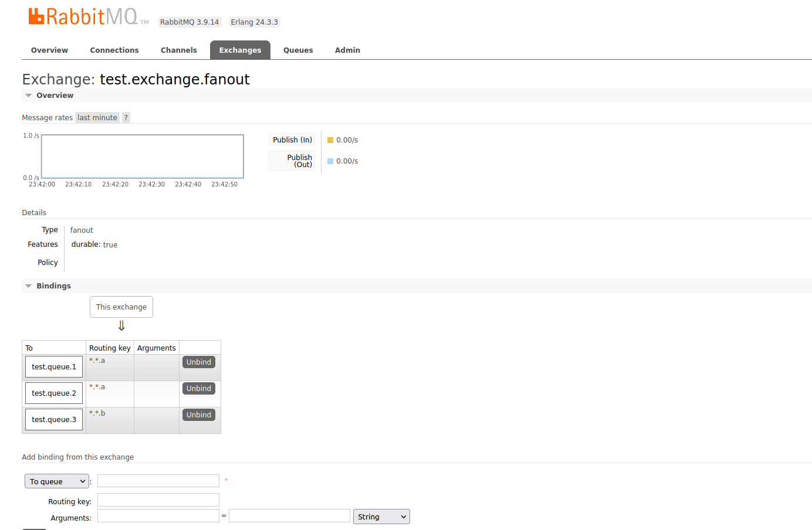
Task: Unbind test.queue.3 from exchange
Action: [x=199, y=415]
